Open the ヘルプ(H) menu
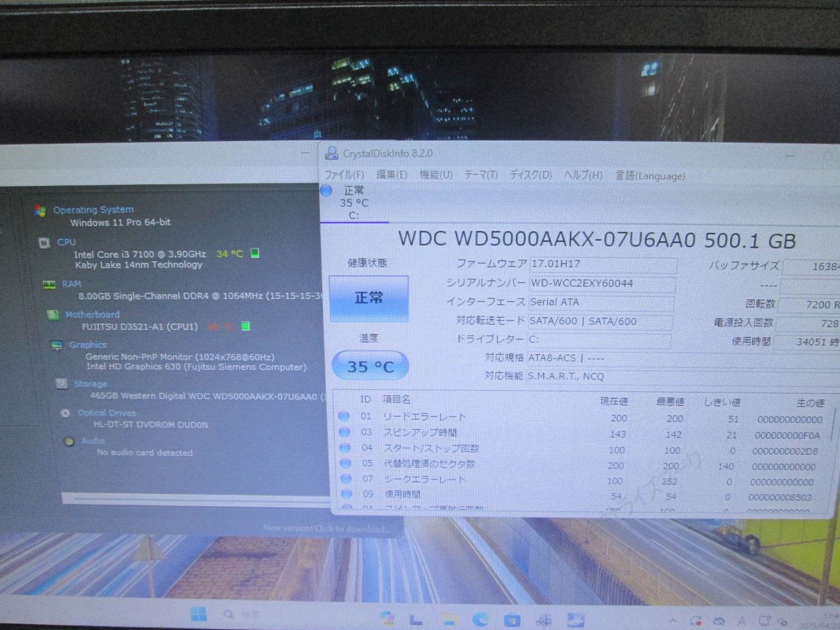The width and height of the screenshot is (840, 630). pyautogui.click(x=583, y=175)
